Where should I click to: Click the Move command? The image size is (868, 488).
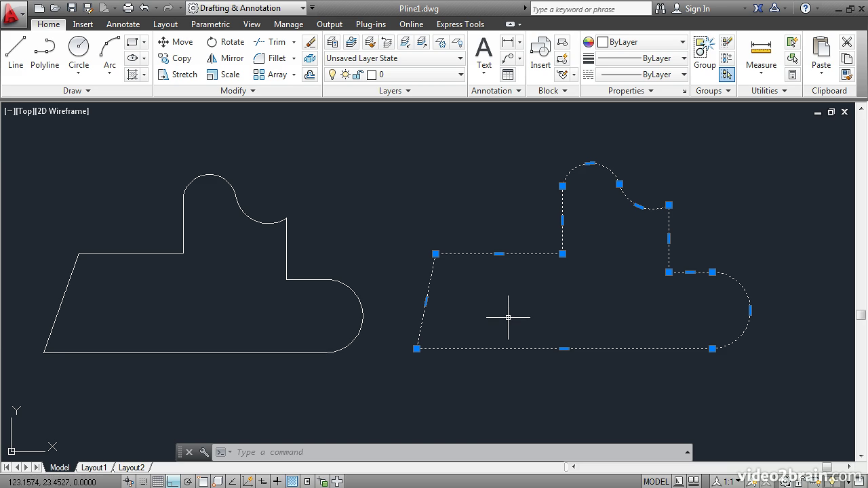176,42
